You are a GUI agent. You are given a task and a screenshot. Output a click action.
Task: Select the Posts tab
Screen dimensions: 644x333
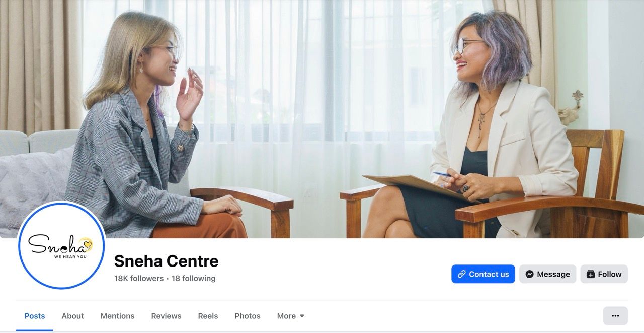(35, 316)
